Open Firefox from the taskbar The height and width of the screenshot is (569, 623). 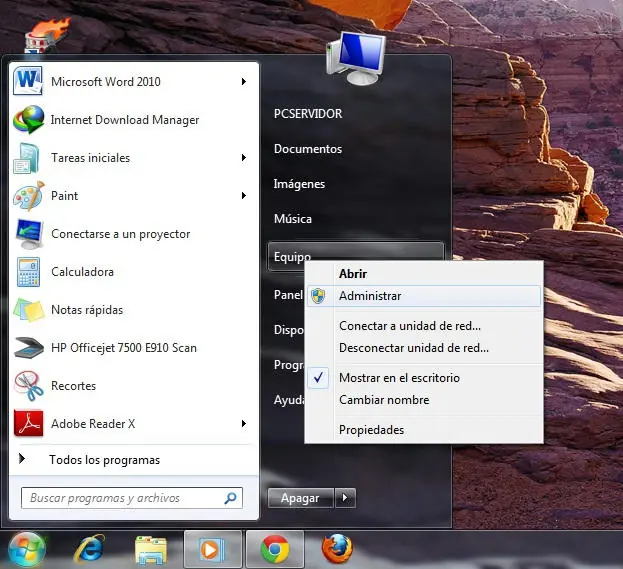click(337, 548)
